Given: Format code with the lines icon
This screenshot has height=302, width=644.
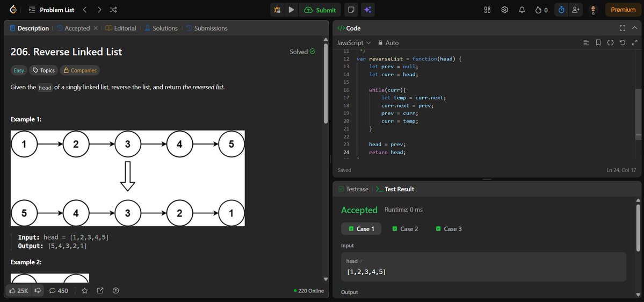Looking at the screenshot, I should pyautogui.click(x=586, y=43).
